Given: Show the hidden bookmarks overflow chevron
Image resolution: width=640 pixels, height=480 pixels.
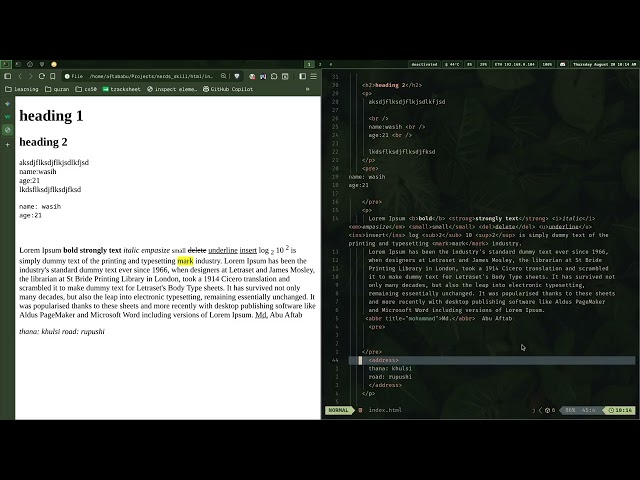Looking at the screenshot, I should 307,89.
